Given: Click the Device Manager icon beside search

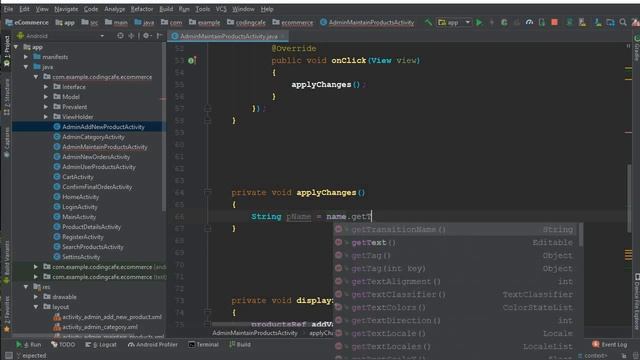Looking at the screenshot, I should pyautogui.click(x=611, y=22).
